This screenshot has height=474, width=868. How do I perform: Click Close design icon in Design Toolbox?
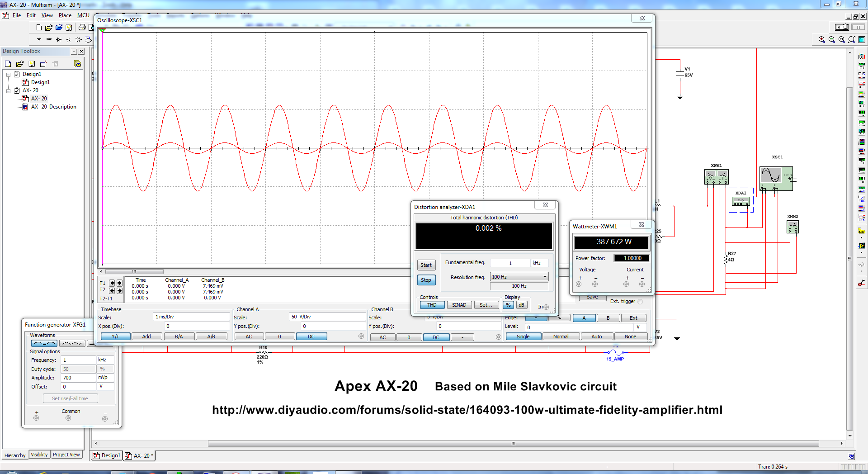43,64
